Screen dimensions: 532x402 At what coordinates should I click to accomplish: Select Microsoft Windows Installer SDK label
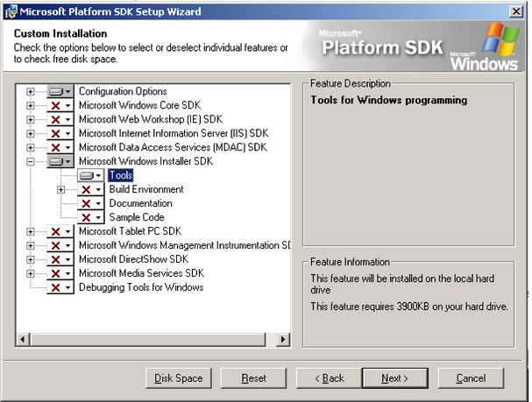click(145, 161)
